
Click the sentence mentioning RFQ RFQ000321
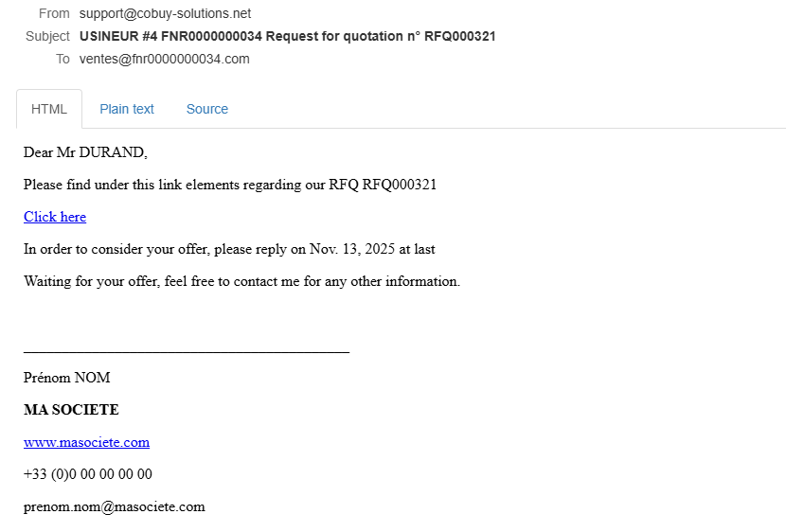(x=230, y=185)
